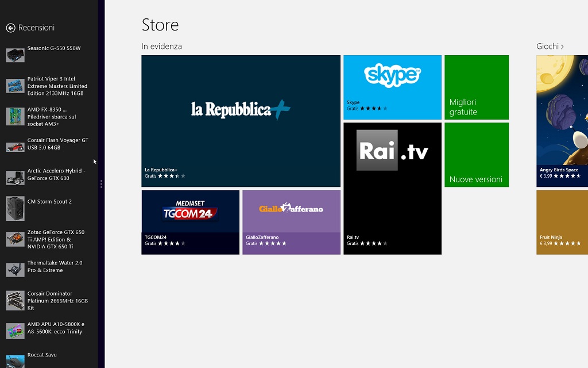This screenshot has height=368, width=588.
Task: Select the Seasonic G-550 550W review title
Action: [54, 48]
